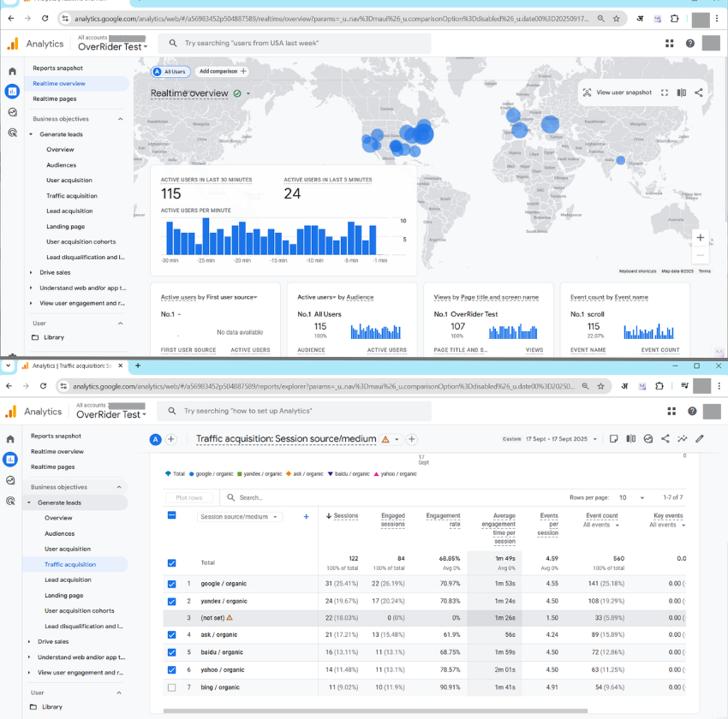Open View user snapshot in Realtime overview
This screenshot has height=719, width=728.
pos(617,92)
